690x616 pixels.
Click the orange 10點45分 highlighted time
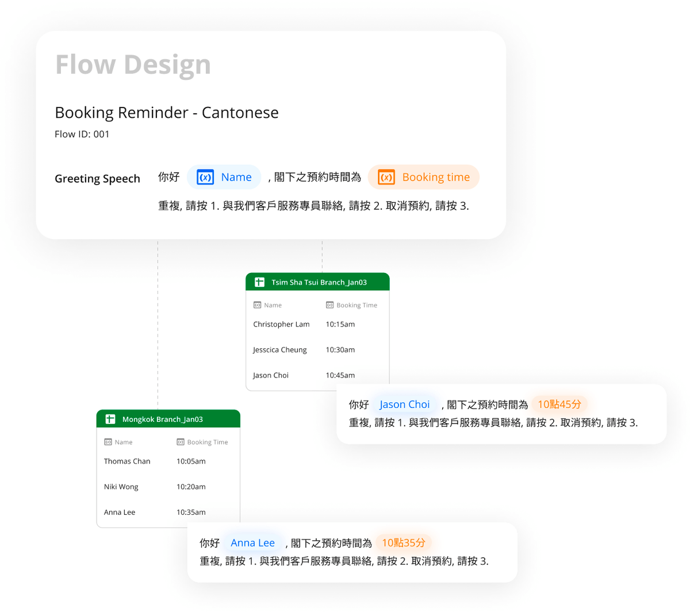click(559, 405)
